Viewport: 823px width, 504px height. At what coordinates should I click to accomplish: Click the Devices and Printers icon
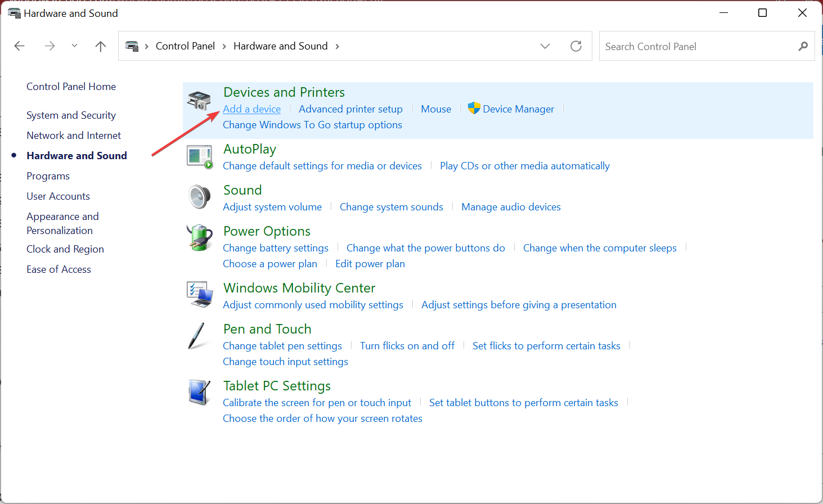click(199, 100)
